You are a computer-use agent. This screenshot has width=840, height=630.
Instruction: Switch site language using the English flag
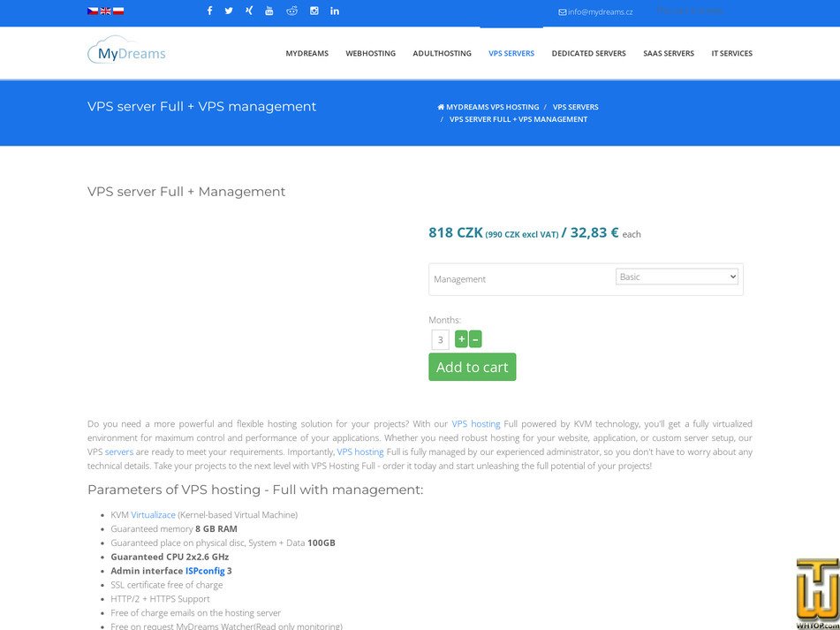(x=105, y=11)
